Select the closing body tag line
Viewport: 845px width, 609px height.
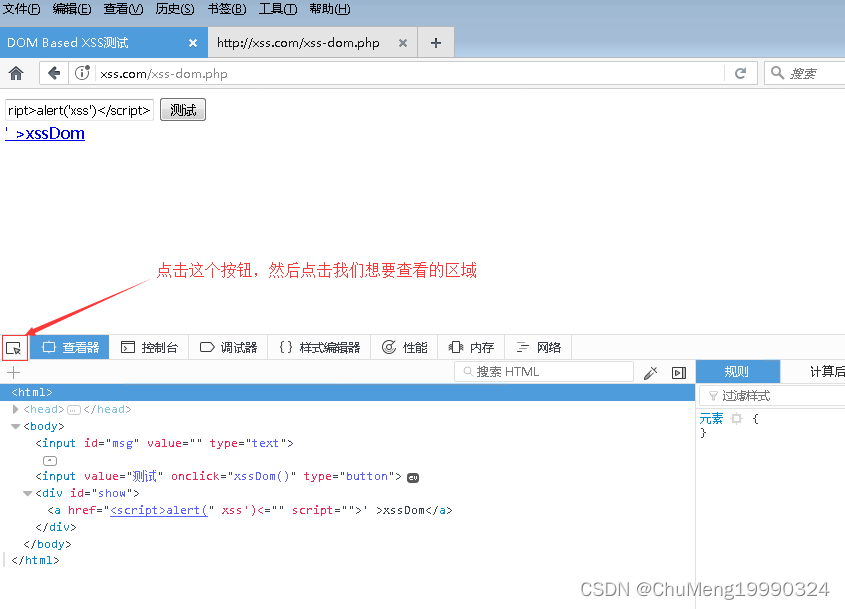(47, 544)
